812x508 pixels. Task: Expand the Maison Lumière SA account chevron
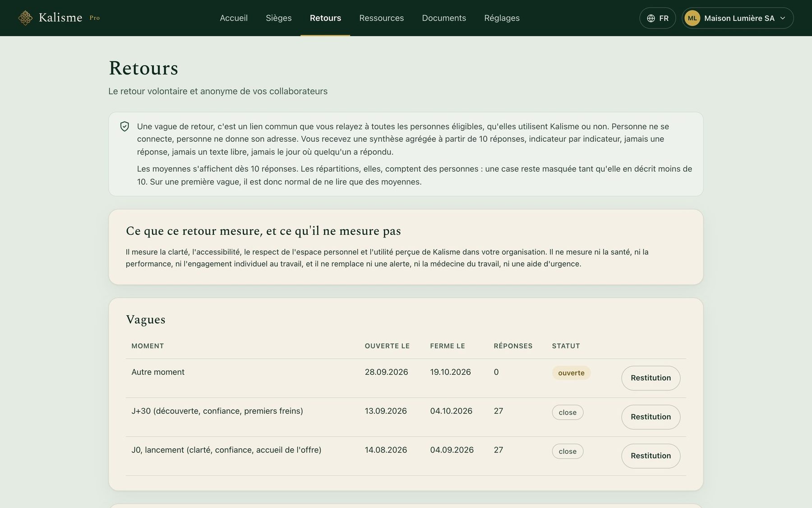(783, 18)
